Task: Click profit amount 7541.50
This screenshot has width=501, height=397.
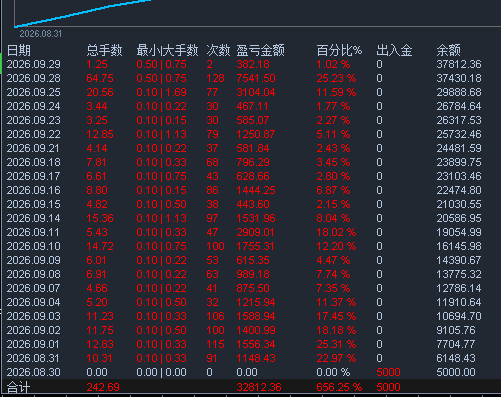Action: pyautogui.click(x=256, y=78)
